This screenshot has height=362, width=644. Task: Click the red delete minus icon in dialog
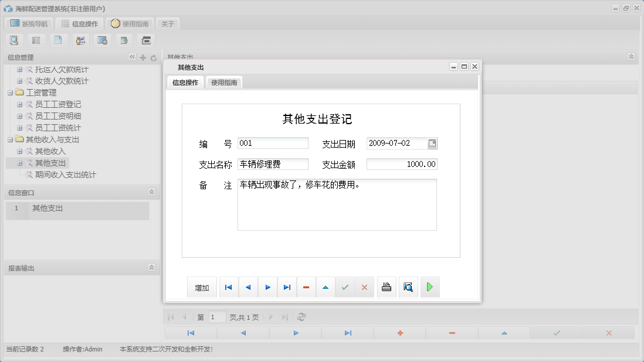pyautogui.click(x=306, y=287)
